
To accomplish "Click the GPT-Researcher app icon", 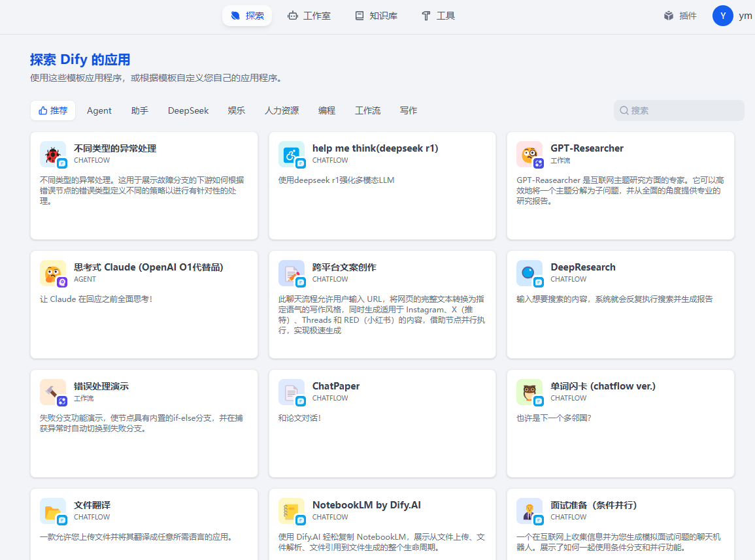I will pyautogui.click(x=529, y=154).
